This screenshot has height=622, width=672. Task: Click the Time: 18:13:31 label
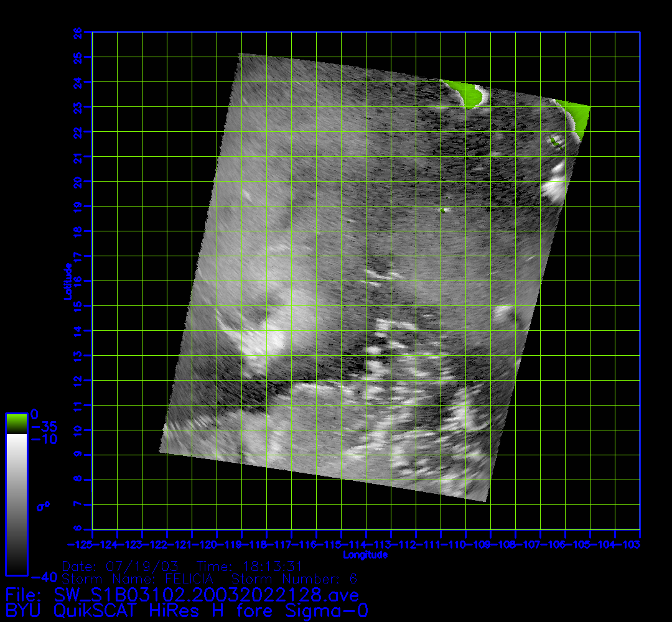tap(249, 567)
